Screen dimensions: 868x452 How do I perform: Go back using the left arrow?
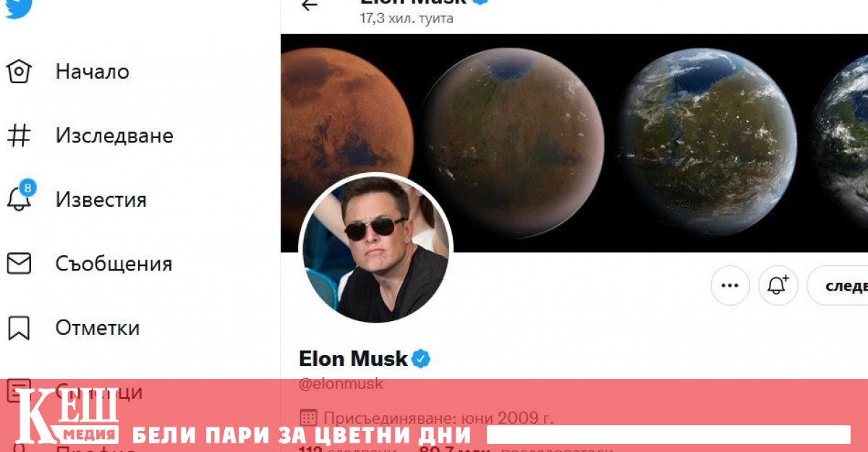(310, 5)
